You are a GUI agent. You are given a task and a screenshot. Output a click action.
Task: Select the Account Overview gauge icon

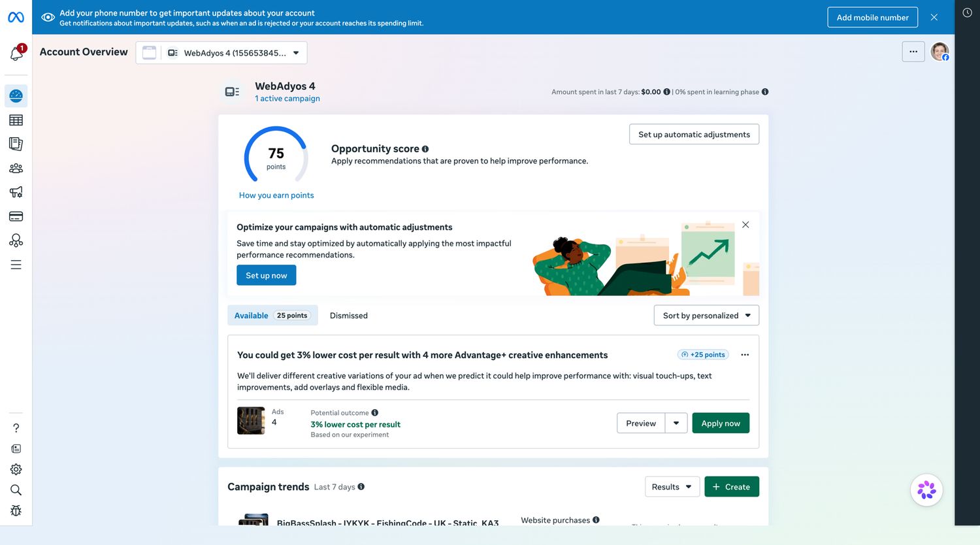point(16,96)
